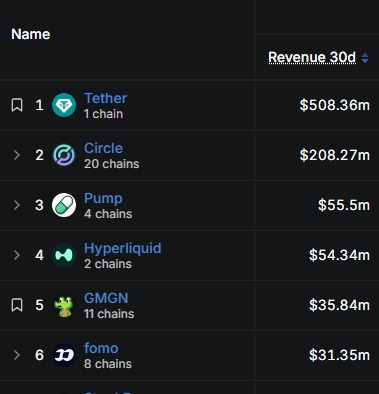
Task: Select the $55.5m revenue value
Action: point(344,205)
